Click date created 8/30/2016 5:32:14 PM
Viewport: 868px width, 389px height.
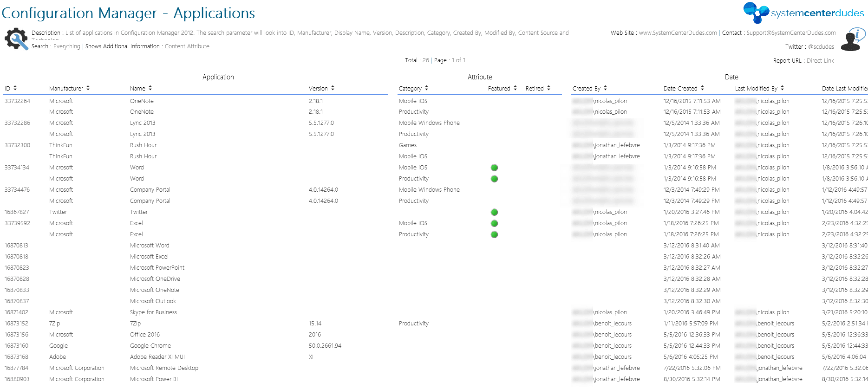coord(692,379)
